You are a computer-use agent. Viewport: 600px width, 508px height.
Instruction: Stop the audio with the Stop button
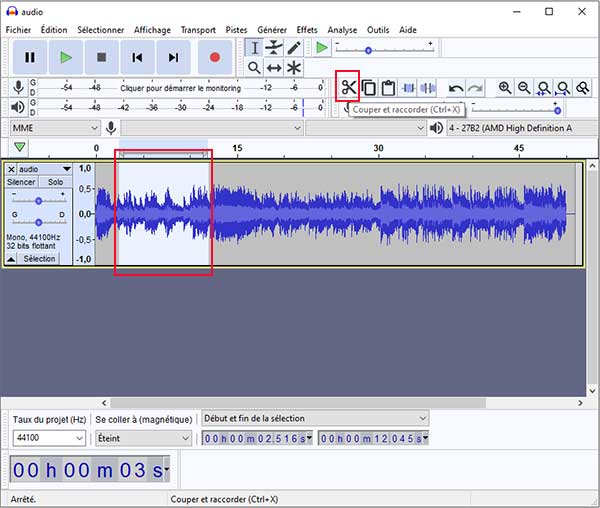pyautogui.click(x=101, y=57)
